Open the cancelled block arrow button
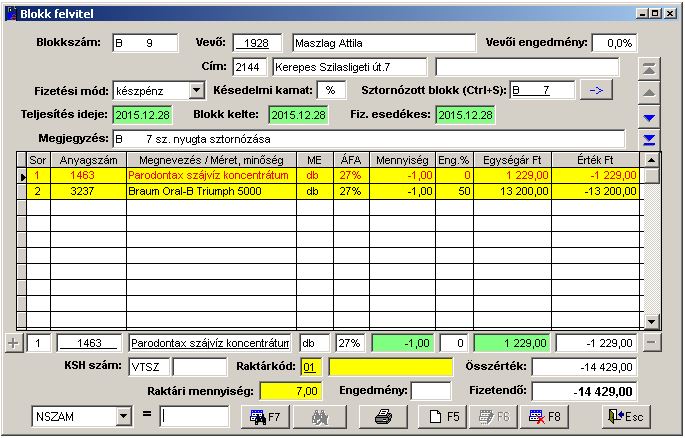Screen dimensions: 685x438 (596, 90)
